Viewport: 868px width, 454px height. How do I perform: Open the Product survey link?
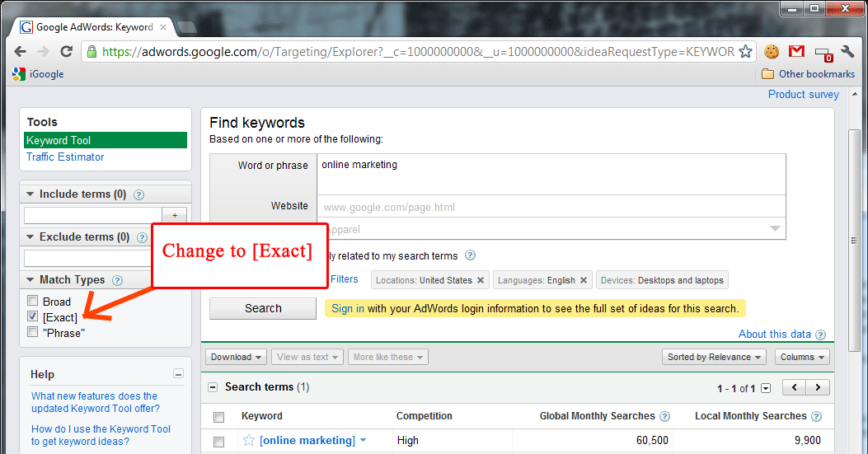[803, 95]
